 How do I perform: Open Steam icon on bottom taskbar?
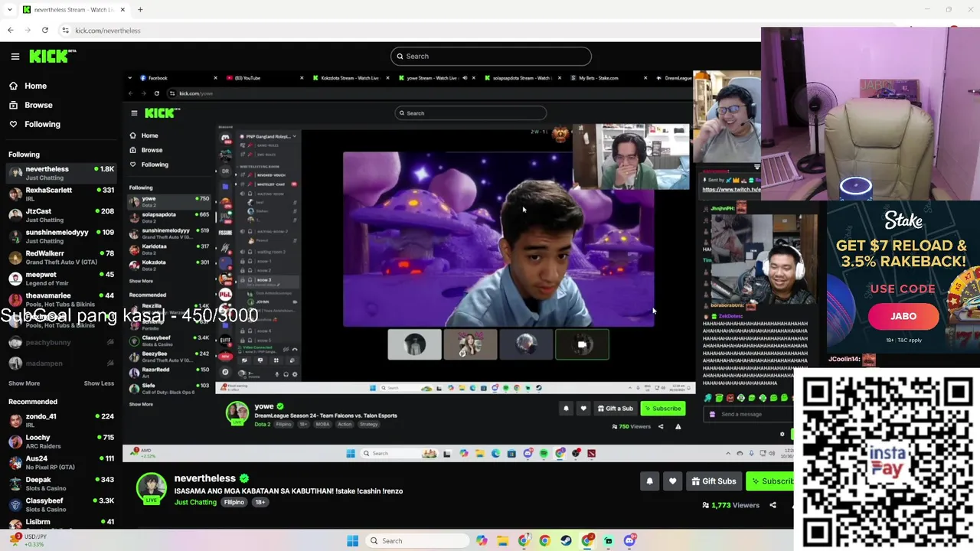(x=566, y=540)
